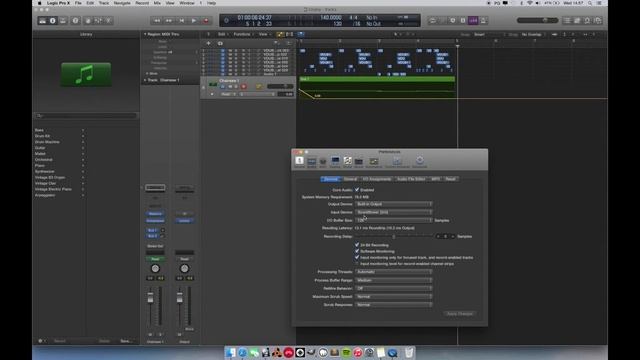The height and width of the screenshot is (360, 640).
Task: Switch to the Audio File Editor tab
Action: [411, 179]
